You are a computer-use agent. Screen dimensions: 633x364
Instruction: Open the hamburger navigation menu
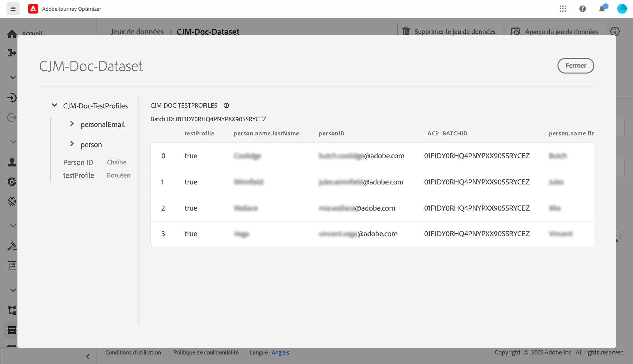point(13,9)
